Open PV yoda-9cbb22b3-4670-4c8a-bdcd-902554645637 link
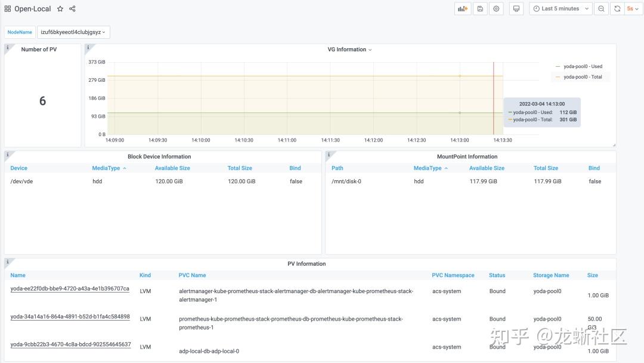The height and width of the screenshot is (363, 644). coord(70,344)
